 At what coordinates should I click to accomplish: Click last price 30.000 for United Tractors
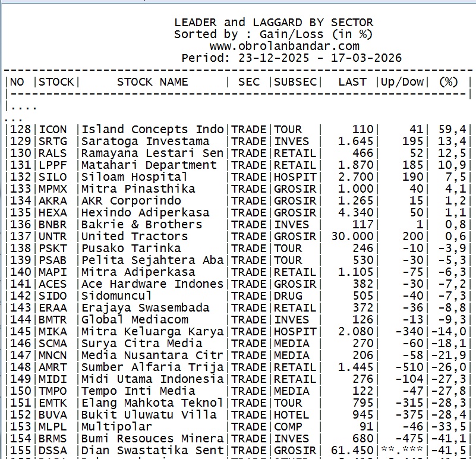pos(352,236)
